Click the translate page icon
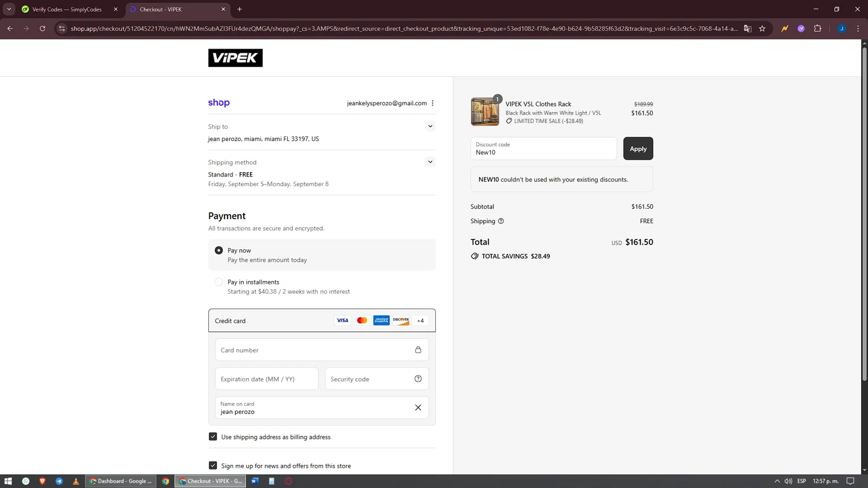Viewport: 868px width, 488px height. click(748, 28)
